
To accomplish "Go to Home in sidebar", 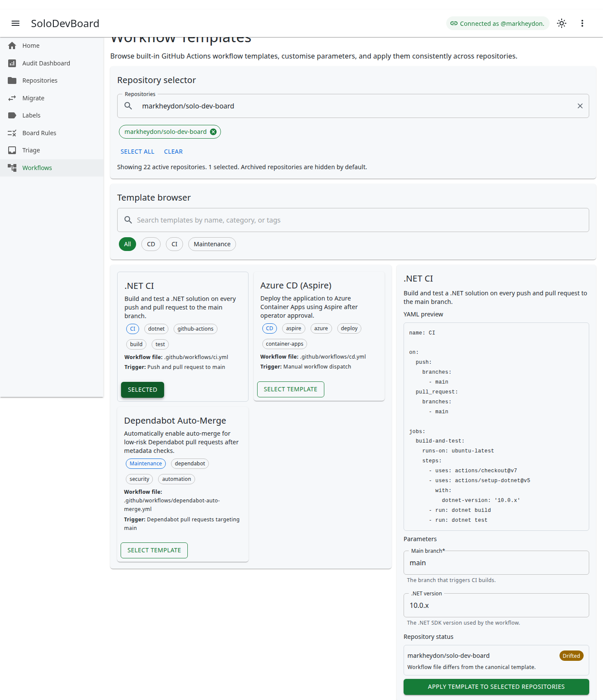I will [x=52, y=46].
